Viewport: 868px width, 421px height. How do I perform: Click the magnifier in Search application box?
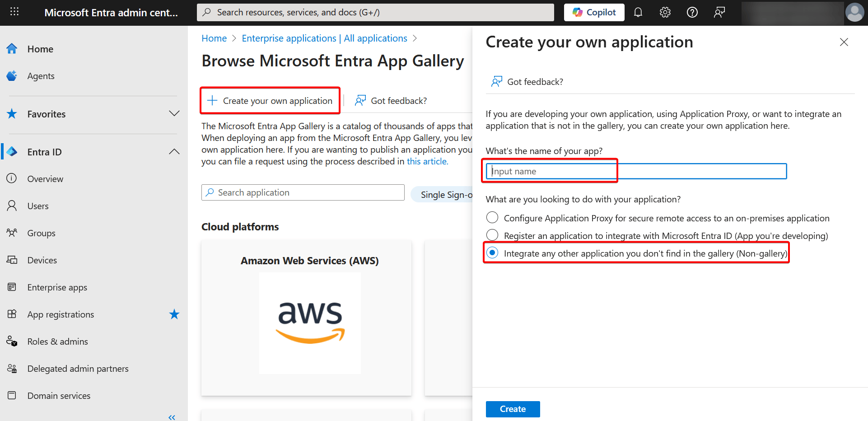pos(210,192)
